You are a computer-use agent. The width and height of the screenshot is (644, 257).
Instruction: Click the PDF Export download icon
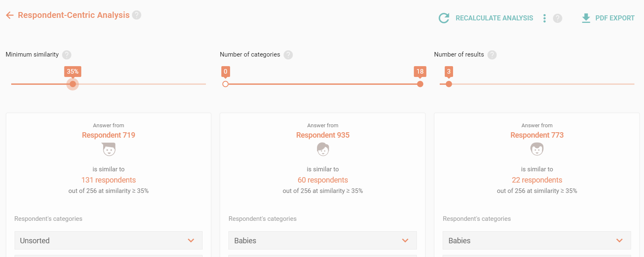pos(586,18)
